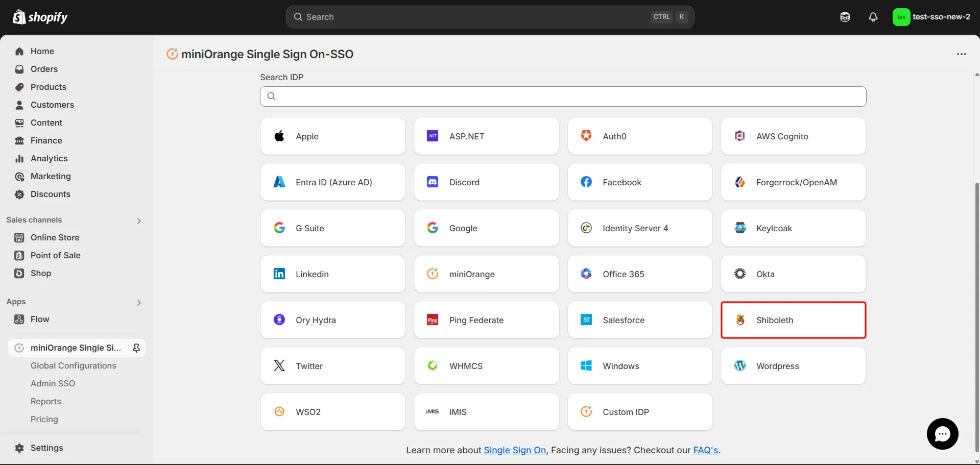Open the Sidekick assistant icon in top bar

(845, 17)
